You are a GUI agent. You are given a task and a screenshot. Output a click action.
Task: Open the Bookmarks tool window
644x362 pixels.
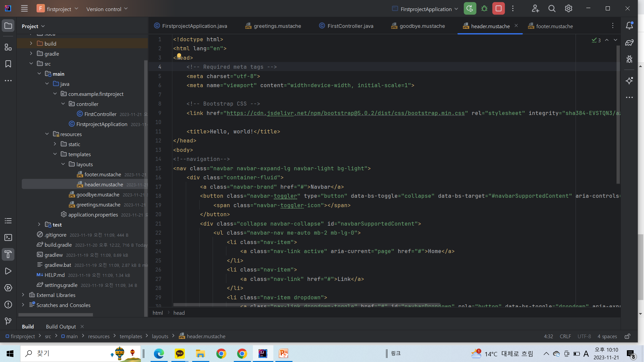point(8,64)
